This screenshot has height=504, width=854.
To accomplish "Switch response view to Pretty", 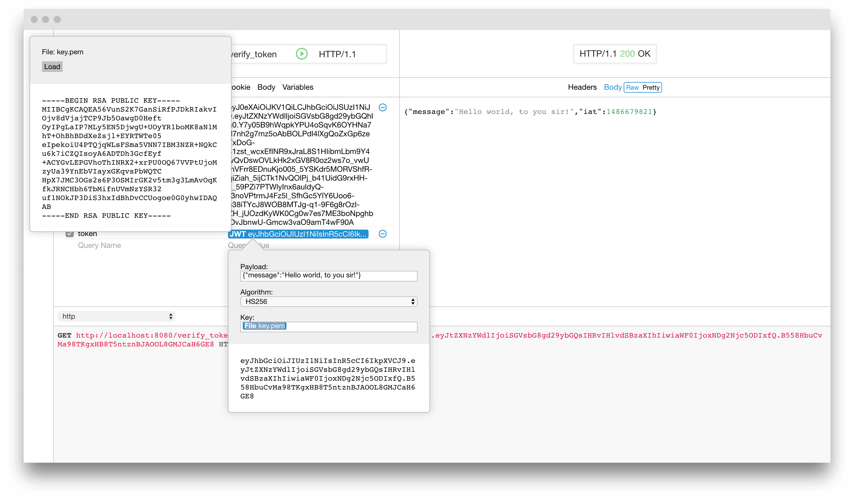I will point(651,88).
